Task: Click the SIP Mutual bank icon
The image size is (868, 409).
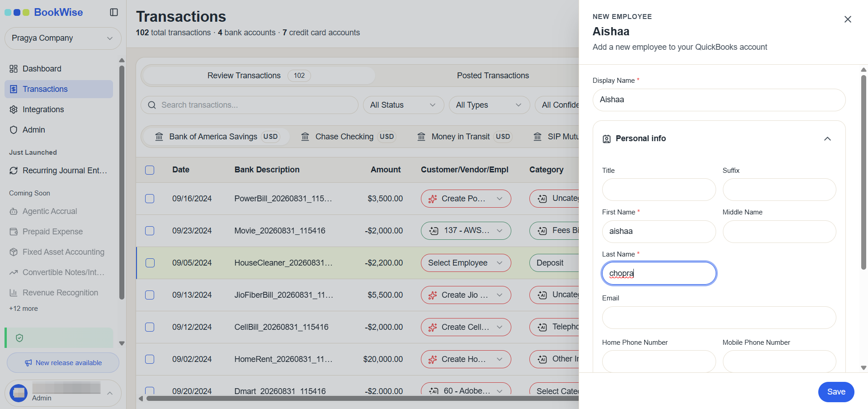Action: pos(538,137)
